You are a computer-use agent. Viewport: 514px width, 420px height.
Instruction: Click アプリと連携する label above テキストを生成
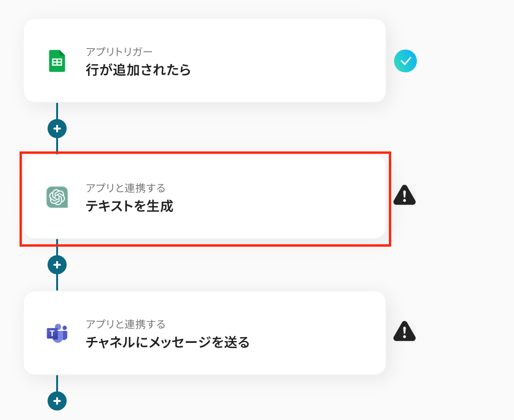126,188
